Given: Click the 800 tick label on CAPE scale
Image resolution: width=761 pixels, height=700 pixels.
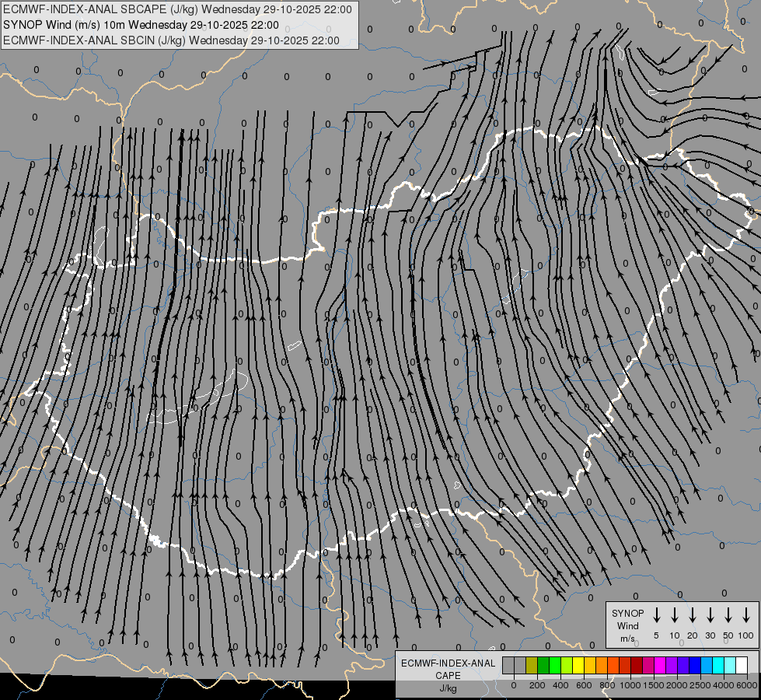Looking at the screenshot, I should (x=607, y=685).
